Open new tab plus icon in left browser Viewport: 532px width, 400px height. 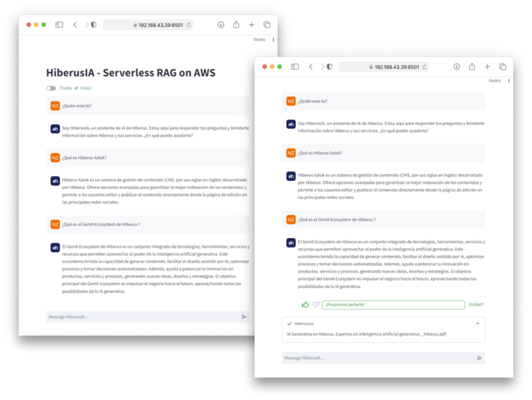[251, 24]
